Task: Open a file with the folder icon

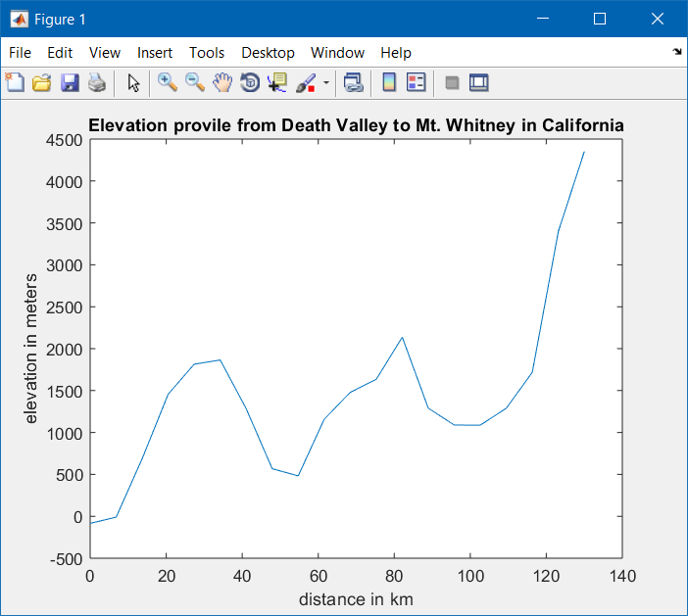Action: (41, 83)
